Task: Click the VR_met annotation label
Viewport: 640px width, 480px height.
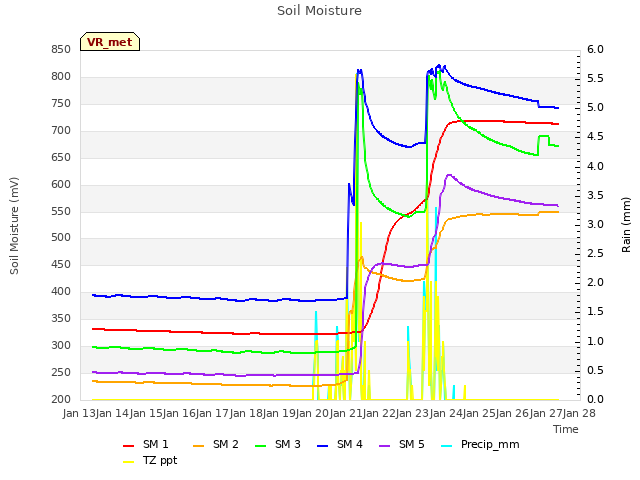Action: pyautogui.click(x=110, y=42)
